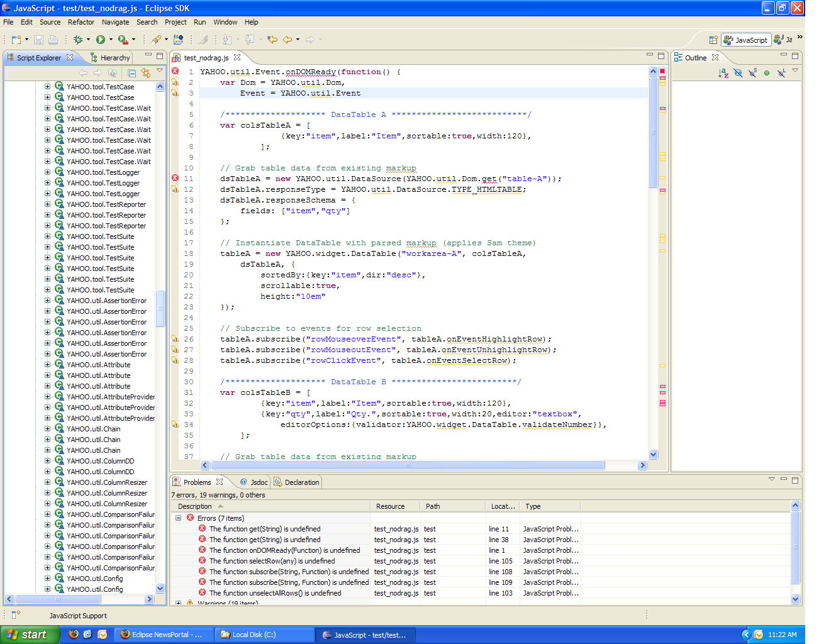This screenshot has width=819, height=644.
Task: Switch to the Jsdoc tab
Action: (x=253, y=482)
